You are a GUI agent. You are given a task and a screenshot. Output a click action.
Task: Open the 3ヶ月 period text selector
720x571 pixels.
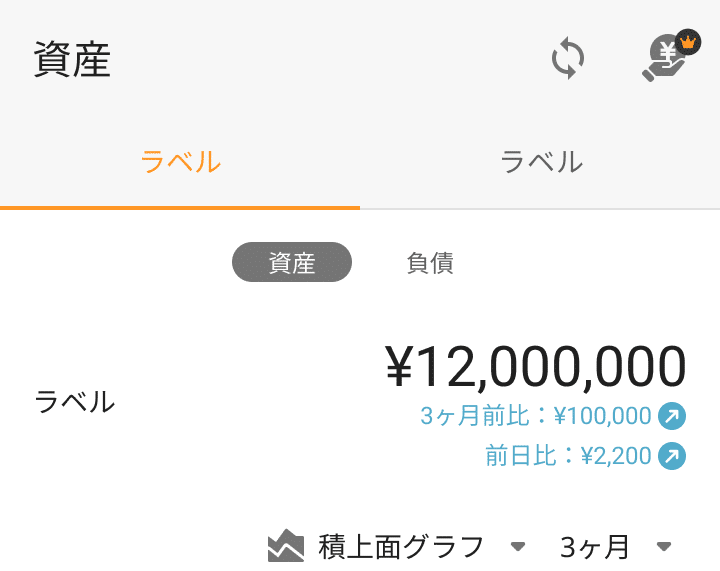(595, 547)
